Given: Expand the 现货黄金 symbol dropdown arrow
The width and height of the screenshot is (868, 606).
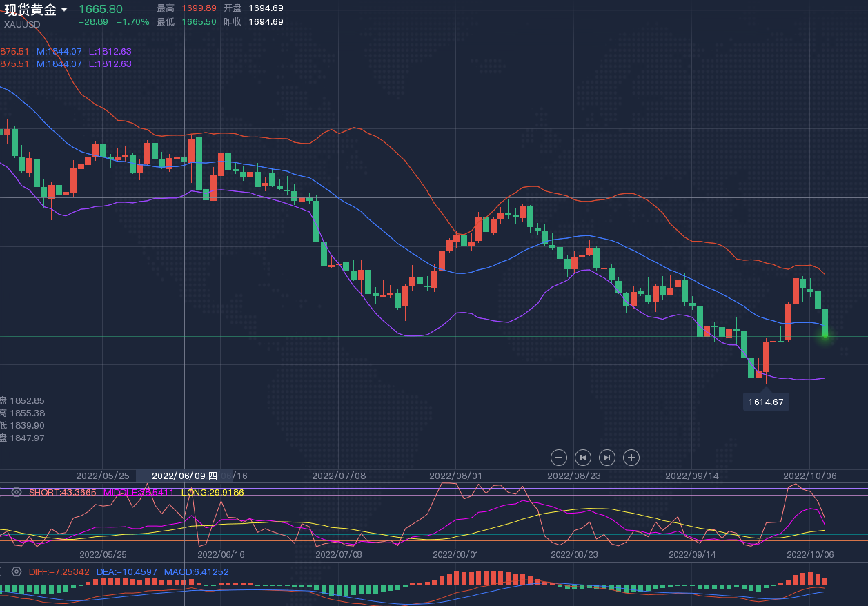Looking at the screenshot, I should coord(64,10).
